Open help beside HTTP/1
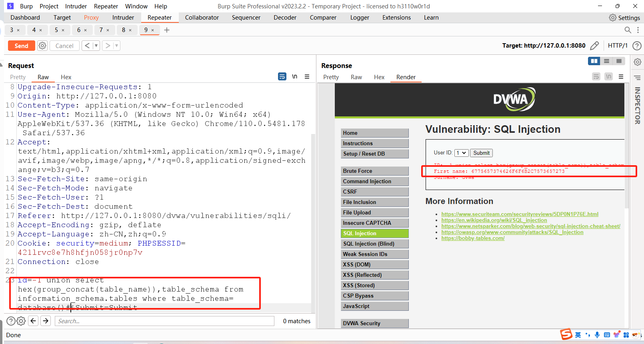This screenshot has width=644, height=344. 637,46
